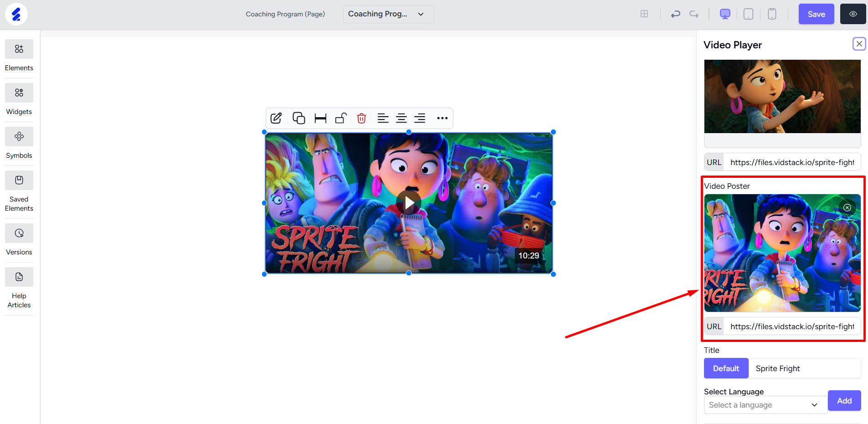Click the Add language button
The height and width of the screenshot is (424, 868).
pyautogui.click(x=844, y=401)
